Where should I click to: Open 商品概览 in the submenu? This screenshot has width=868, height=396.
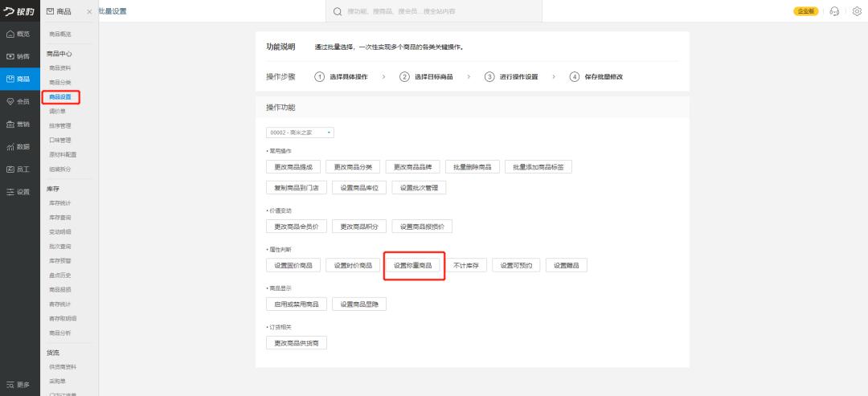click(x=59, y=35)
